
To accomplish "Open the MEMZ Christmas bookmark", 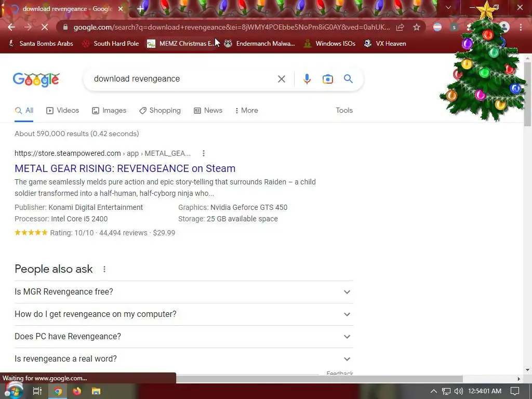I will (181, 44).
